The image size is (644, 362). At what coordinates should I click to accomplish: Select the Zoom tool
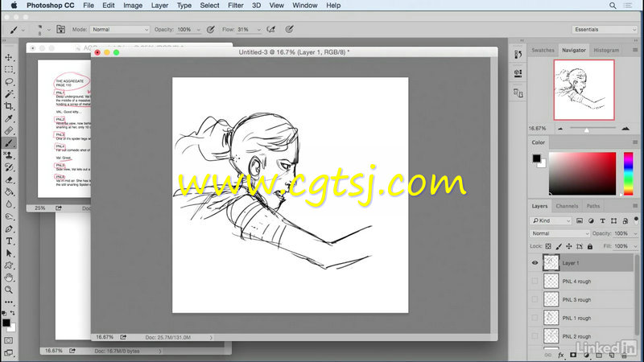[9, 290]
